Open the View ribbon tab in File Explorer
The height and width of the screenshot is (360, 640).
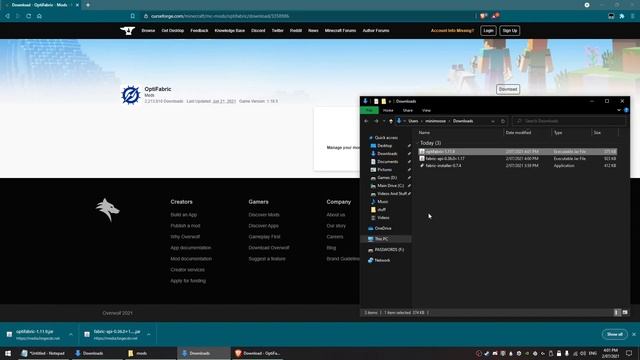click(426, 111)
